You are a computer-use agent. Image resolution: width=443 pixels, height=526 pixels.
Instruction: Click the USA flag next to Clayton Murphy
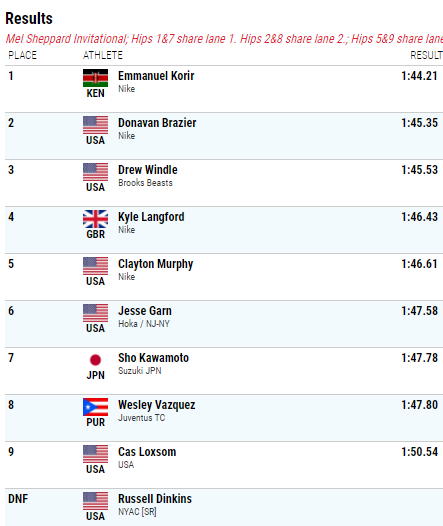coord(96,266)
